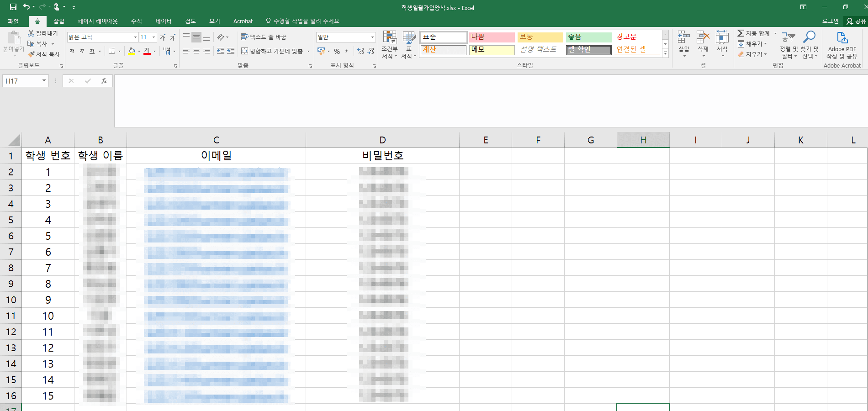Screen dimensions: 868x411
Task: Apply the 나쁨 pink cell style
Action: [x=492, y=37]
